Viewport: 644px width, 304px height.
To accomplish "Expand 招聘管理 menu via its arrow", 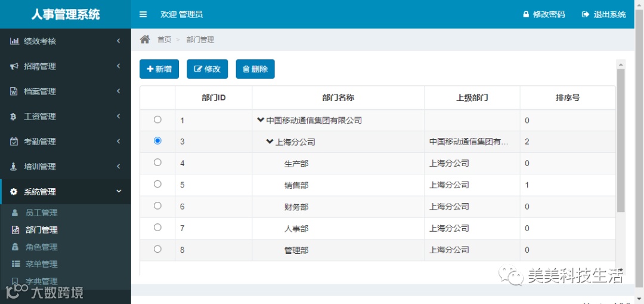I will point(118,66).
